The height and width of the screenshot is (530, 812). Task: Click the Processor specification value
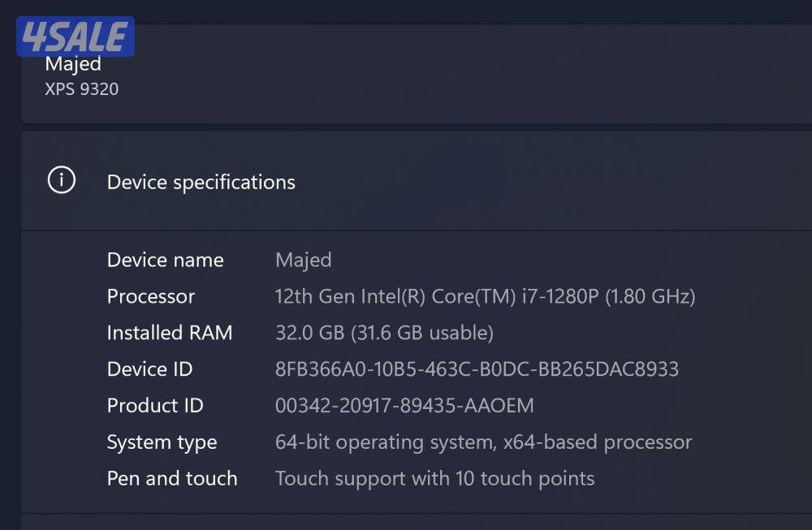(x=484, y=296)
